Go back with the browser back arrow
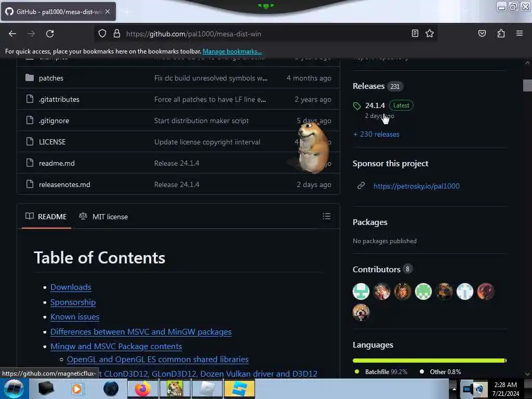 pyautogui.click(x=12, y=34)
